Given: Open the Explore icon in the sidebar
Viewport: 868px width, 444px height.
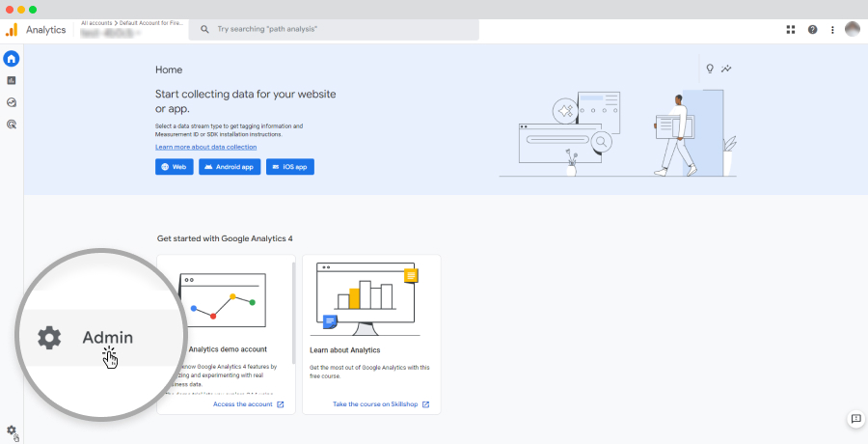Looking at the screenshot, I should (11, 102).
